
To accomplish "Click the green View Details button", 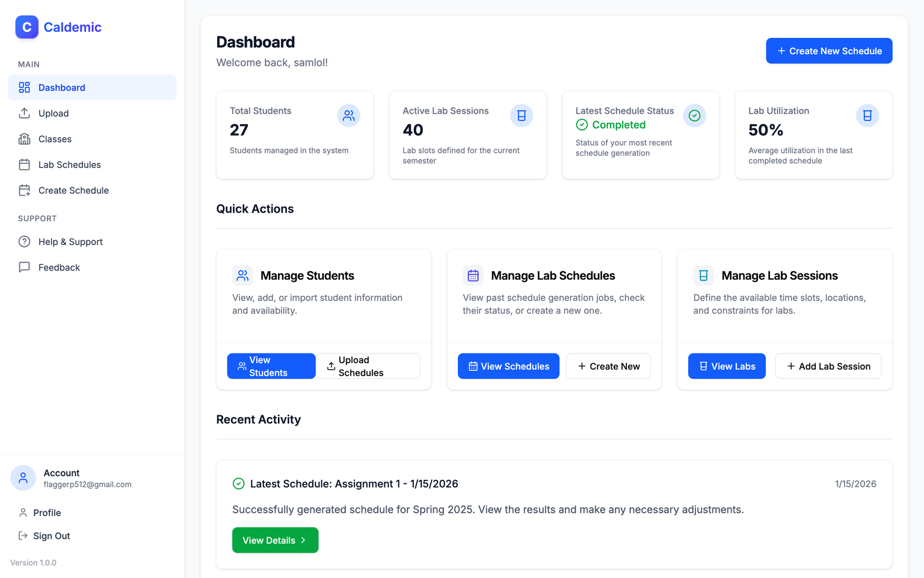I will (x=275, y=540).
